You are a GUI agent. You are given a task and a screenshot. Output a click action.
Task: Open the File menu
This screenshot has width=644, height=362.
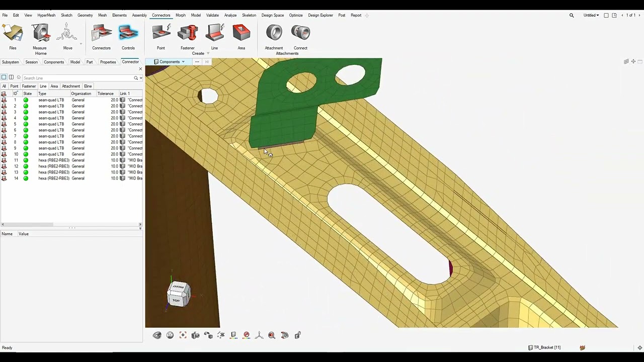point(5,16)
